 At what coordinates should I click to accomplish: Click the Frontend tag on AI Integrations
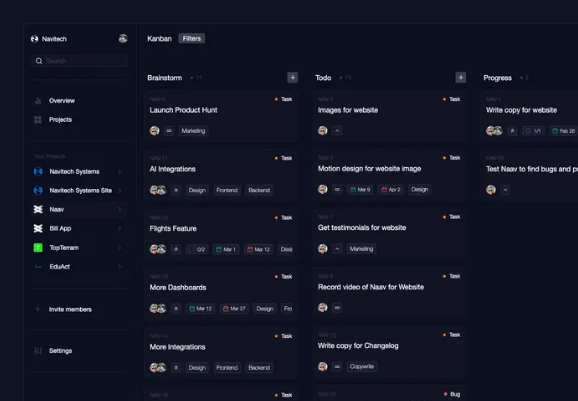click(x=227, y=190)
